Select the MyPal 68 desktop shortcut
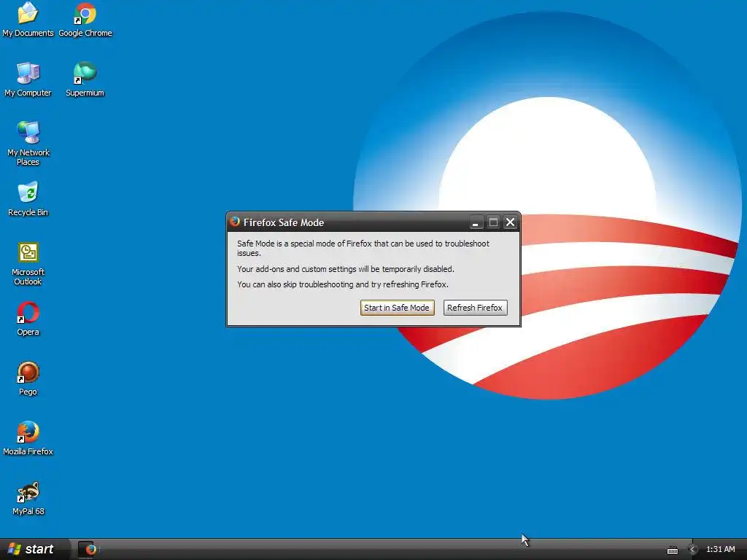This screenshot has height=560, width=747. point(28,498)
